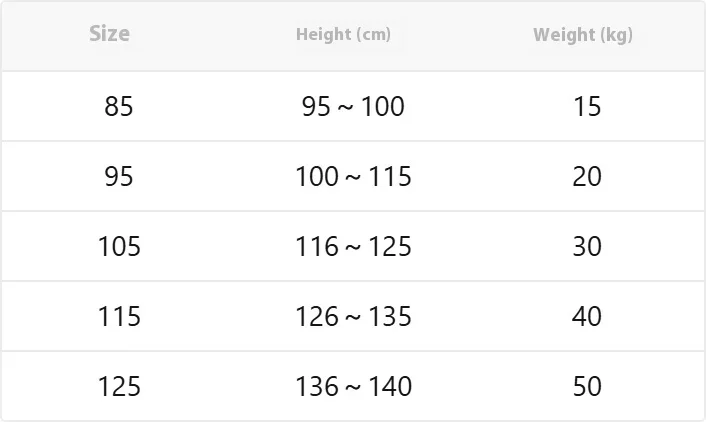Select the size 85 cell

pyautogui.click(x=119, y=106)
